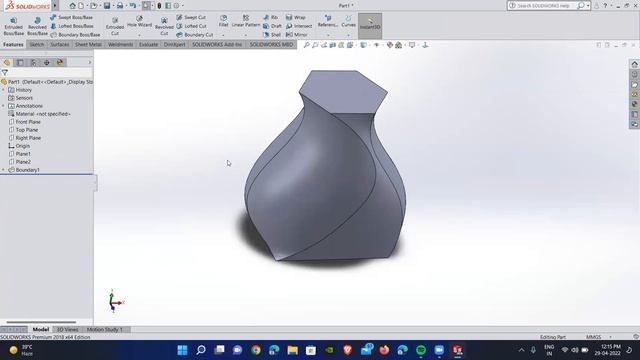640x360 pixels.
Task: Select the Mirror feature tool
Action: pyautogui.click(x=297, y=35)
